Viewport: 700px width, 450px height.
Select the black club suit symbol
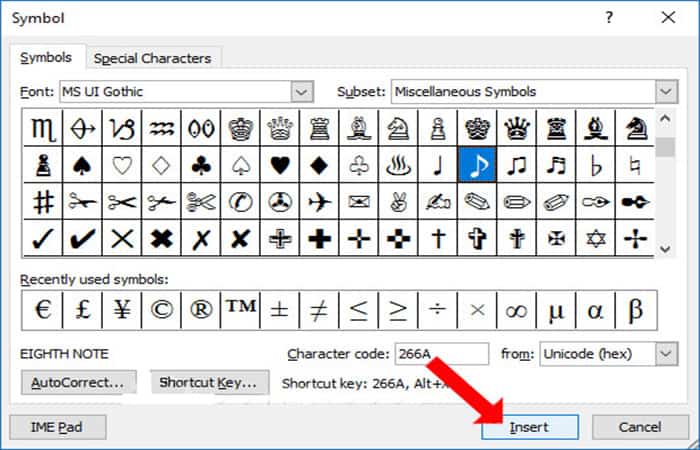click(x=201, y=165)
